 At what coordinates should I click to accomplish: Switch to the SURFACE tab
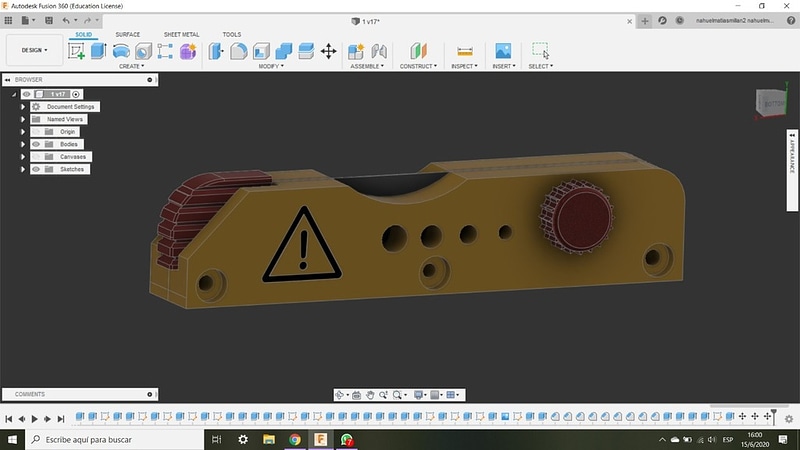(x=128, y=35)
